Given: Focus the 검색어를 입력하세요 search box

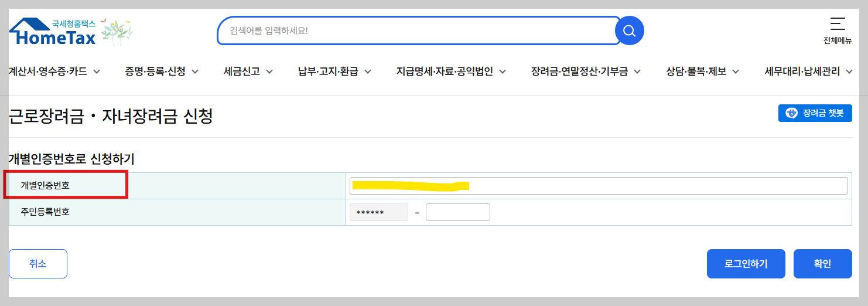Looking at the screenshot, I should [418, 30].
